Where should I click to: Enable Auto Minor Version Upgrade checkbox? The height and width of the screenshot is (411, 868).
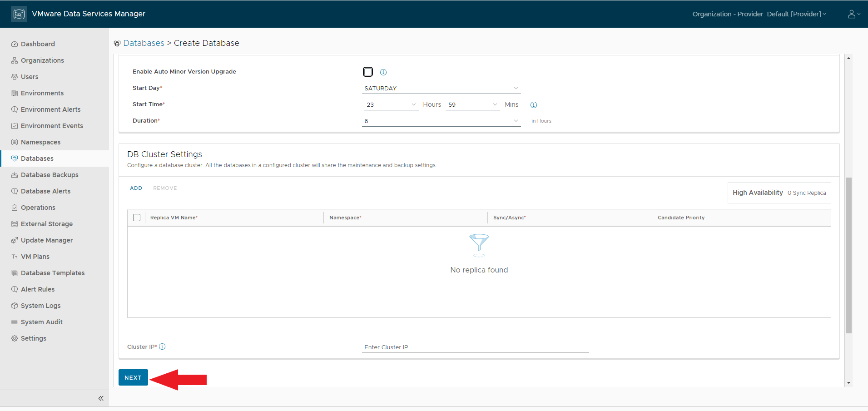click(368, 72)
